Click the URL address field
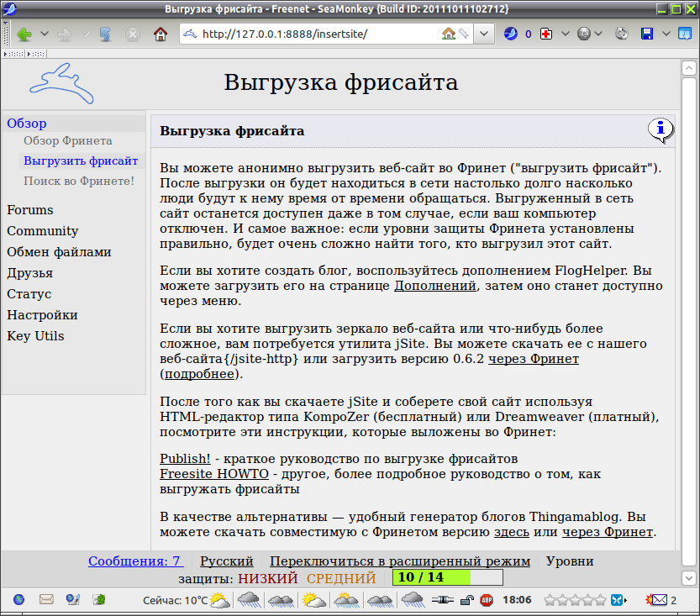This screenshot has height=616, width=700. pyautogui.click(x=319, y=34)
